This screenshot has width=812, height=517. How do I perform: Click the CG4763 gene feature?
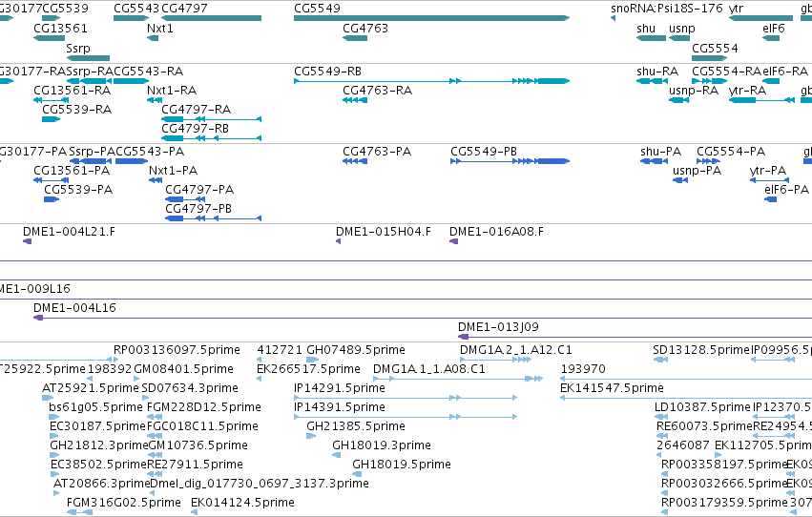click(355, 38)
